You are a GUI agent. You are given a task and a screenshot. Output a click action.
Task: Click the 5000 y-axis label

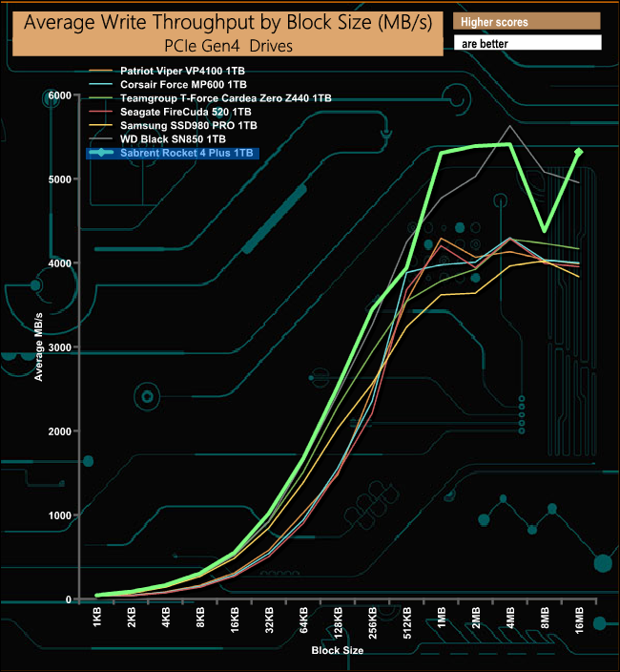[59, 179]
